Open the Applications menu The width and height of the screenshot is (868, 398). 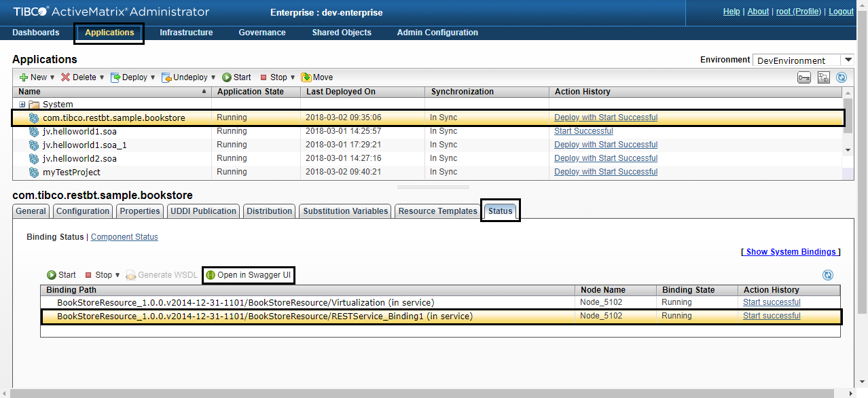[109, 33]
